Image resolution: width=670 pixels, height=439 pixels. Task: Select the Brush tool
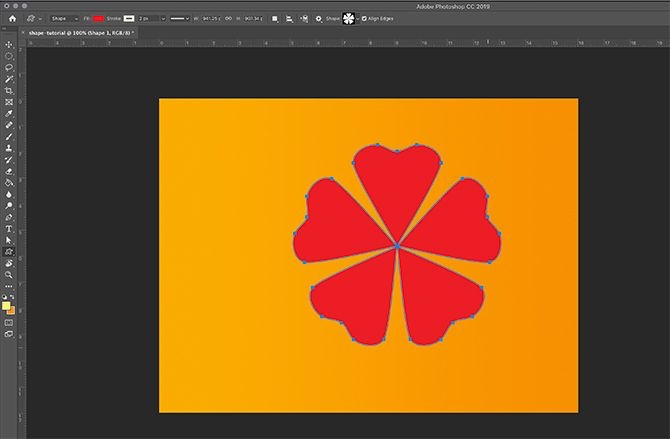9,136
